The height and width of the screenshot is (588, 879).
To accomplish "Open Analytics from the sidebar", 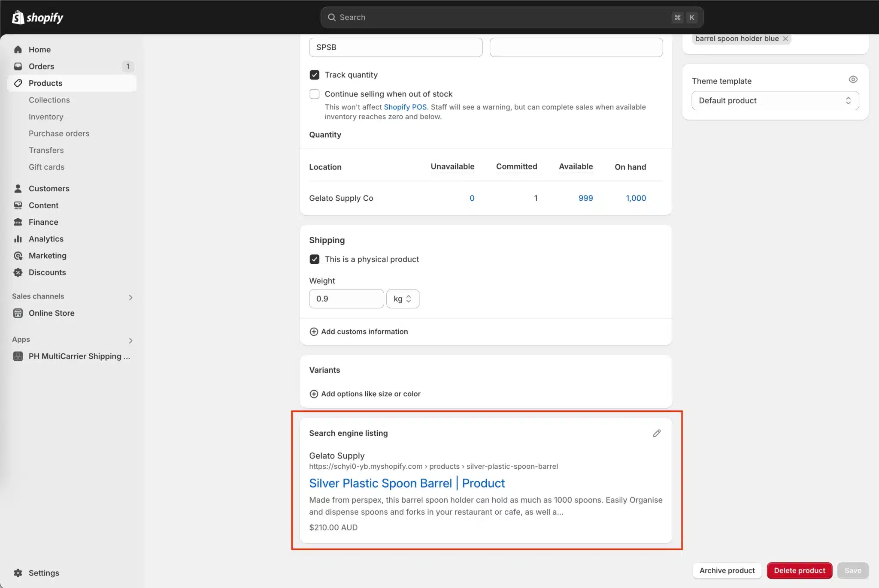I will (45, 238).
